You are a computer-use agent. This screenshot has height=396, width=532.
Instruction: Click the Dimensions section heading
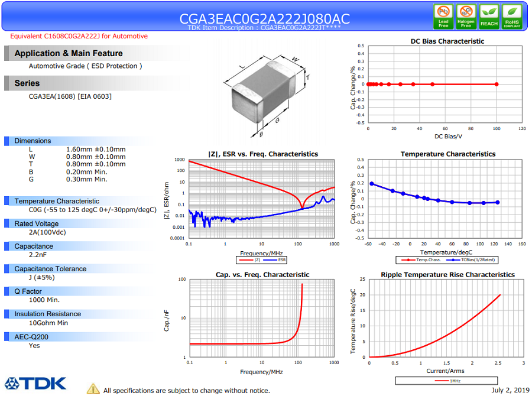tap(33, 141)
